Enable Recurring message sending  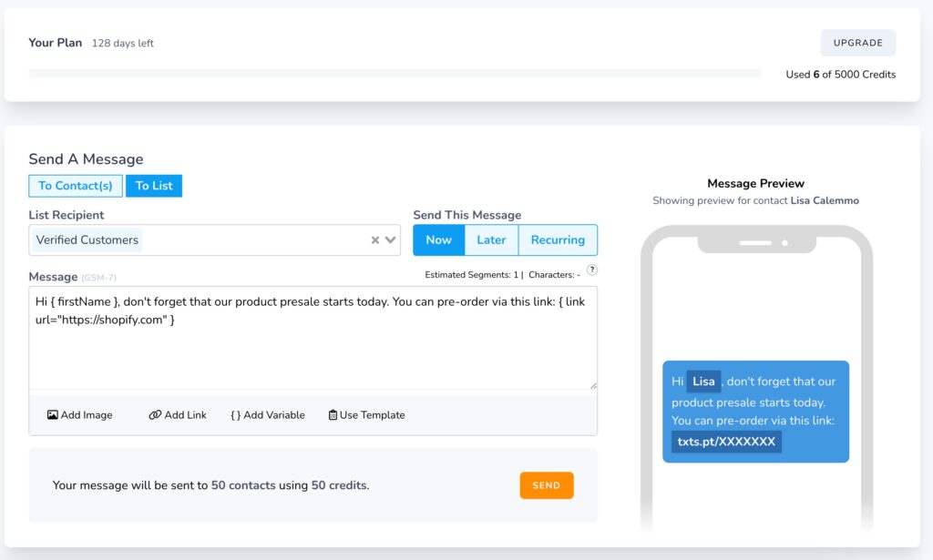click(557, 239)
